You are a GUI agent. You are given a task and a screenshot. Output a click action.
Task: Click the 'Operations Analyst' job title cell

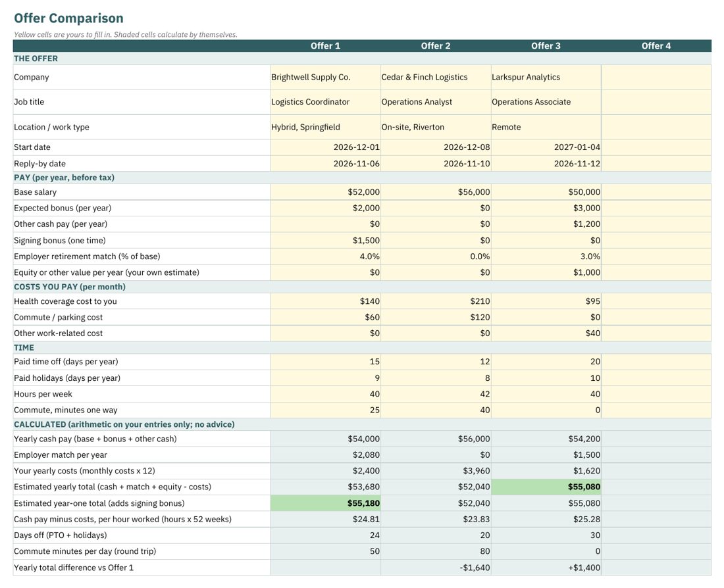click(x=436, y=102)
